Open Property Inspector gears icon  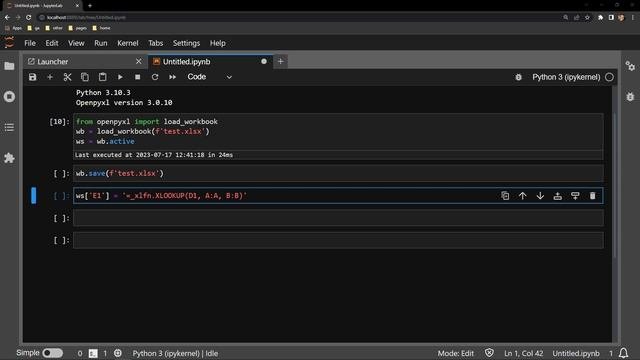click(x=630, y=66)
